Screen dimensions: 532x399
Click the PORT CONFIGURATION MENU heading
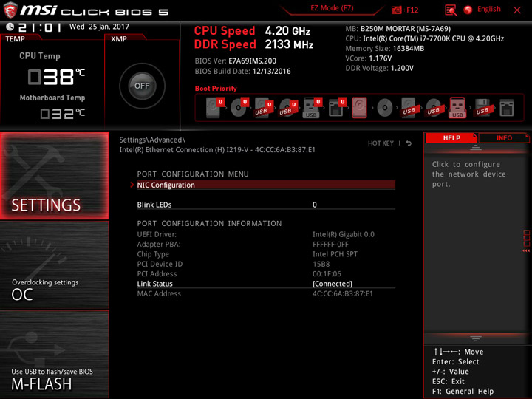[193, 174]
